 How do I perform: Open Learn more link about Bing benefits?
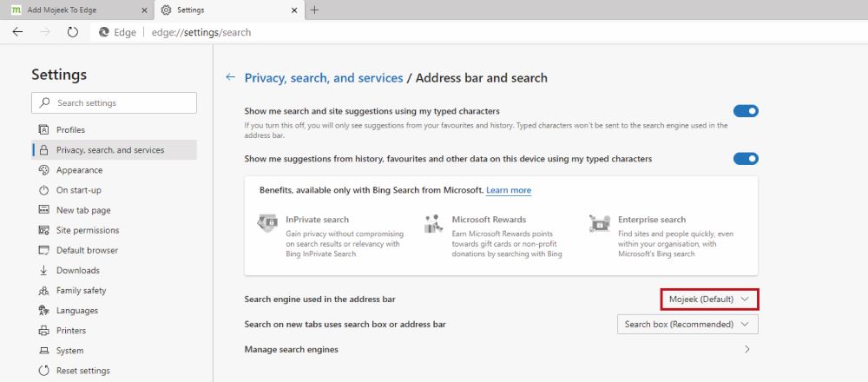click(509, 190)
